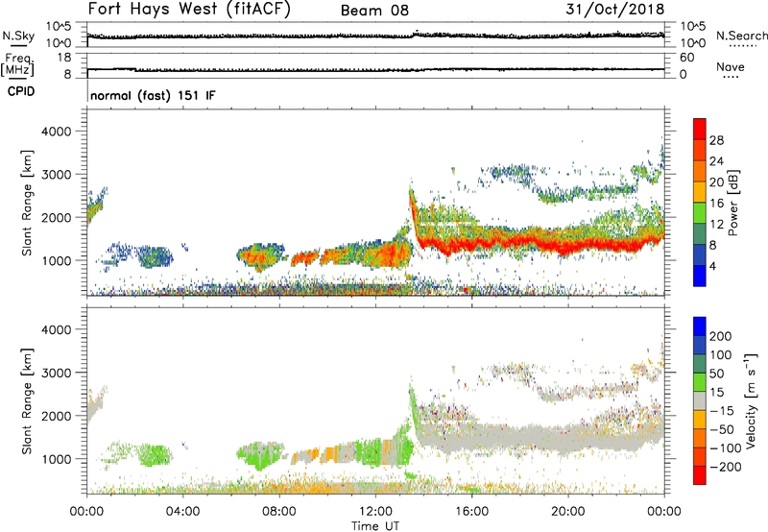Click the "Velocity [m s-1]" colorbar title
Image resolution: width=768 pixels, height=532 pixels.
pos(751,400)
